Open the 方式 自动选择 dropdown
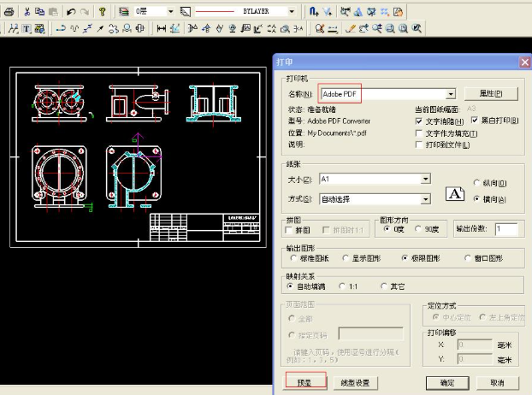 pos(425,198)
